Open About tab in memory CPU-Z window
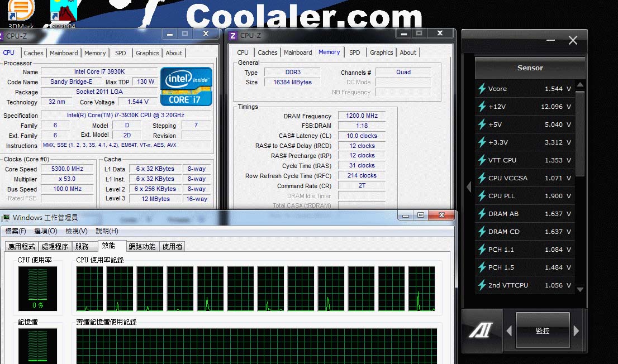This screenshot has width=618, height=364. pyautogui.click(x=408, y=52)
